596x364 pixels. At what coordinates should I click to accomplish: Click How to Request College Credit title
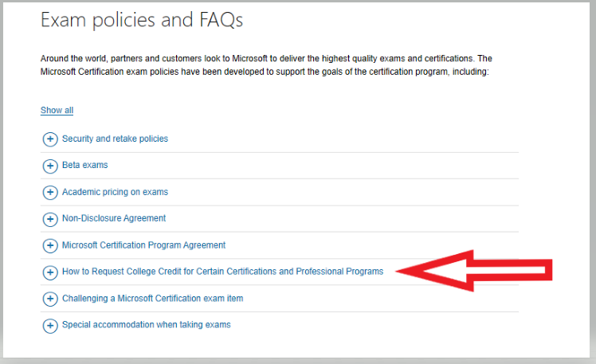tap(223, 272)
